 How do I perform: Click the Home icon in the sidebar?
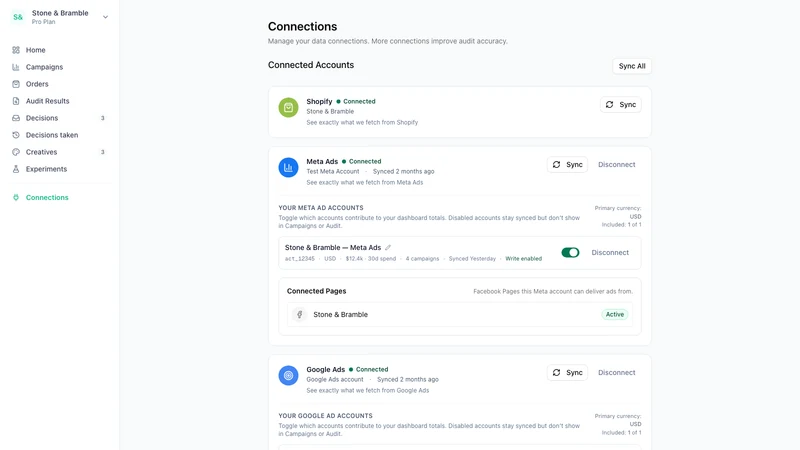(16, 50)
